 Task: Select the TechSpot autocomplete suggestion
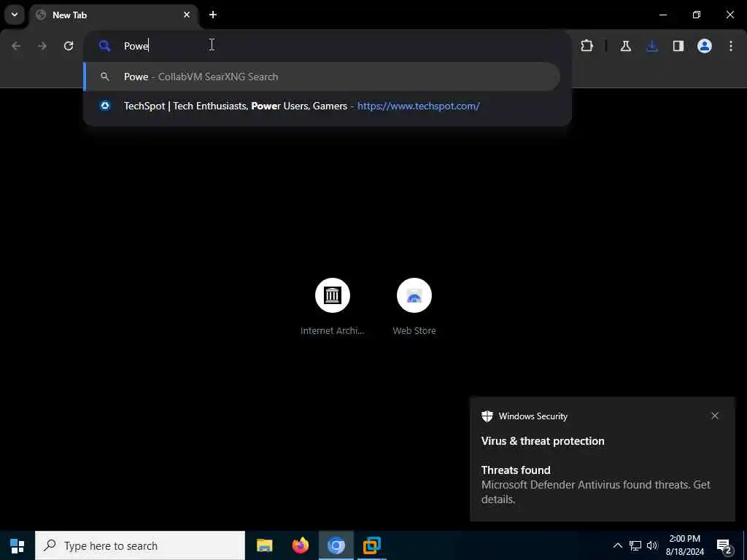click(x=322, y=106)
